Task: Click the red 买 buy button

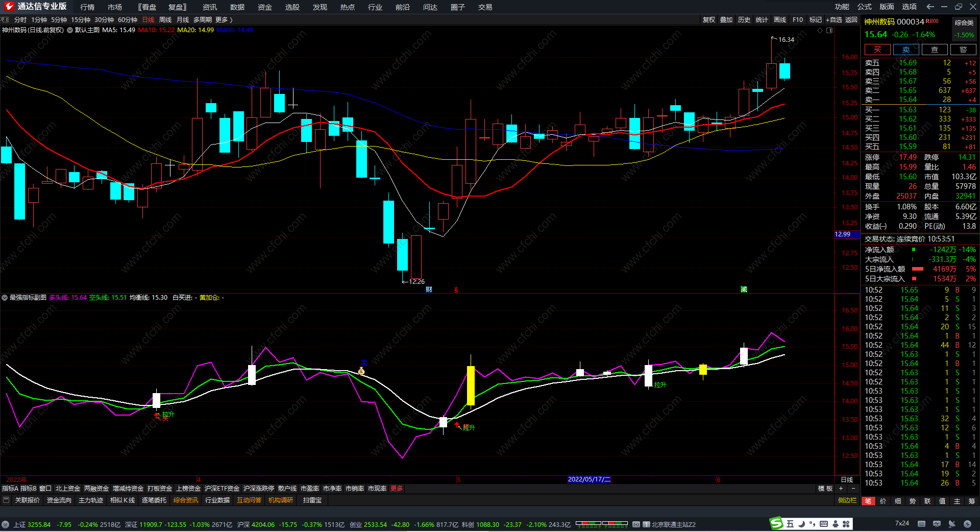Action: click(877, 50)
